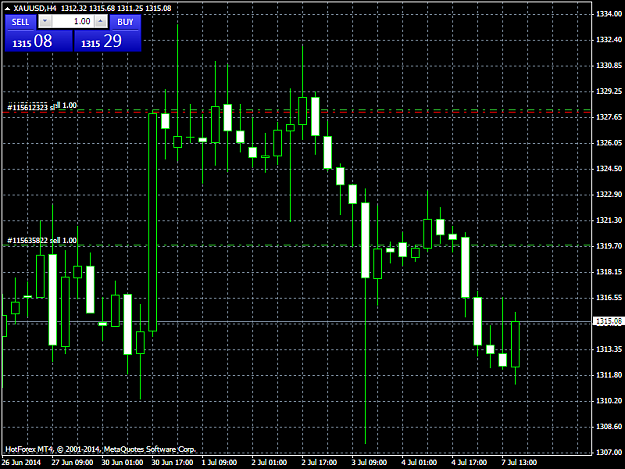Click the 1334.00 price scale label
This screenshot has height=469, width=625.
(x=609, y=14)
